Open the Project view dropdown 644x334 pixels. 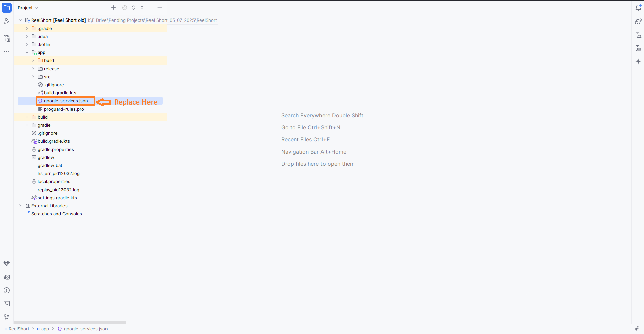point(28,8)
